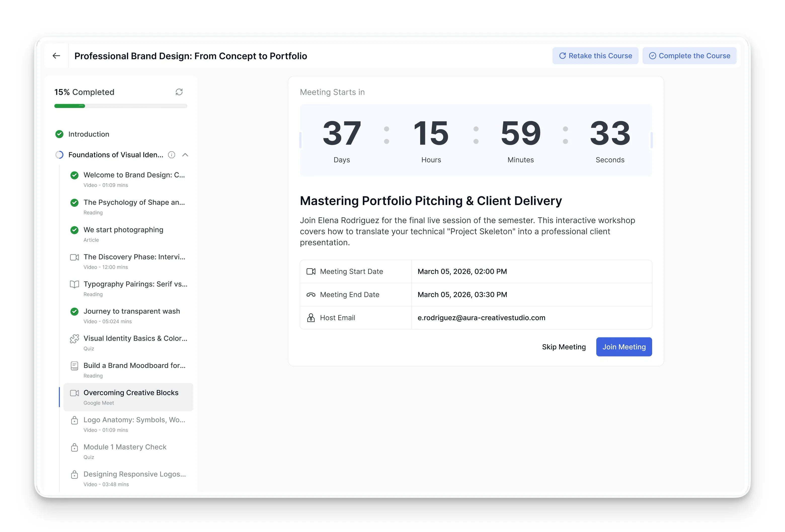Click the green check of Welcome to Brand Design
The height and width of the screenshot is (532, 785).
(74, 175)
